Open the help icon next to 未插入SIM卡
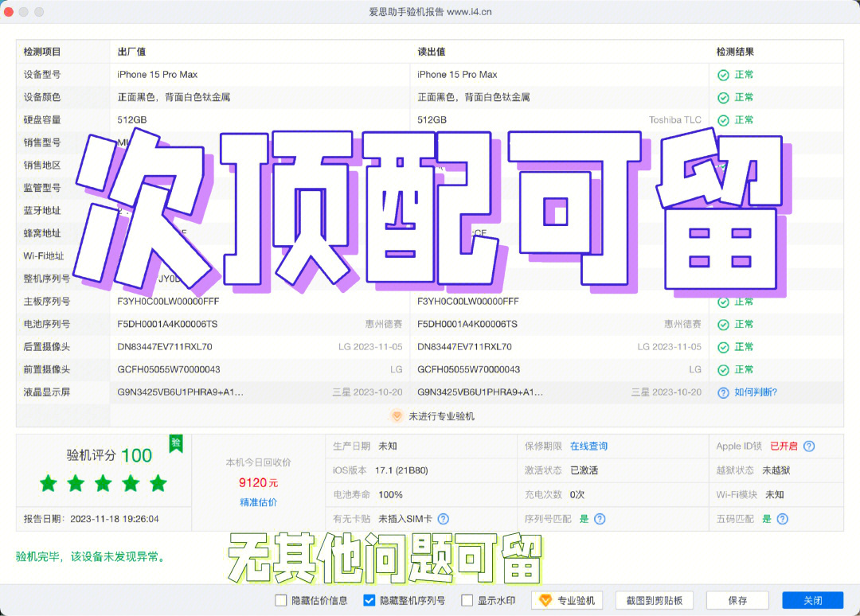This screenshot has height=616, width=860. tap(444, 518)
